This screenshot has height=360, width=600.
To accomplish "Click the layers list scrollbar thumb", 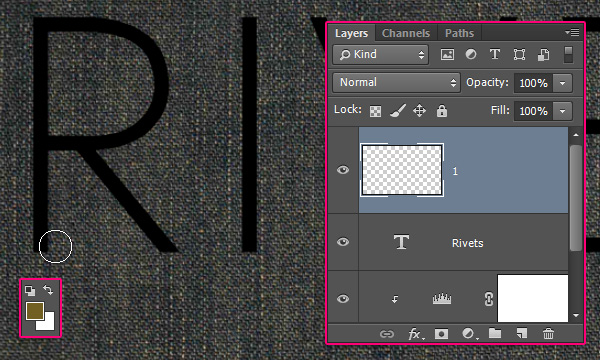I will 576,198.
